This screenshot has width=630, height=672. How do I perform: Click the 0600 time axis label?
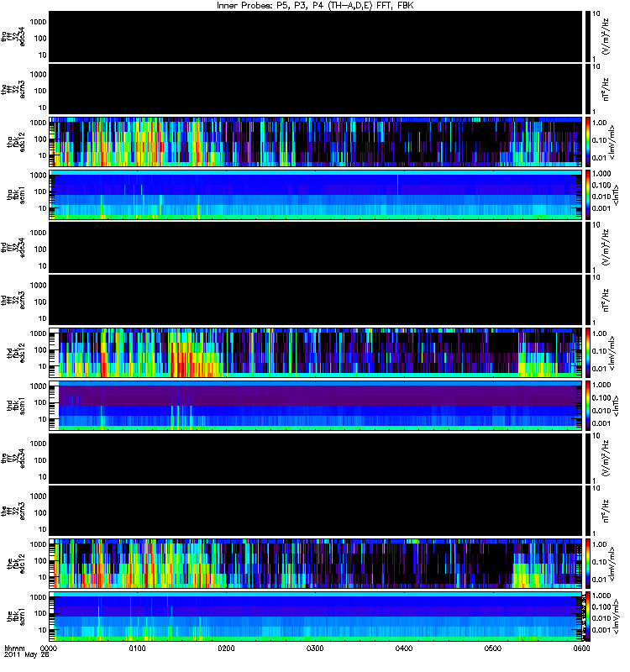coord(581,648)
